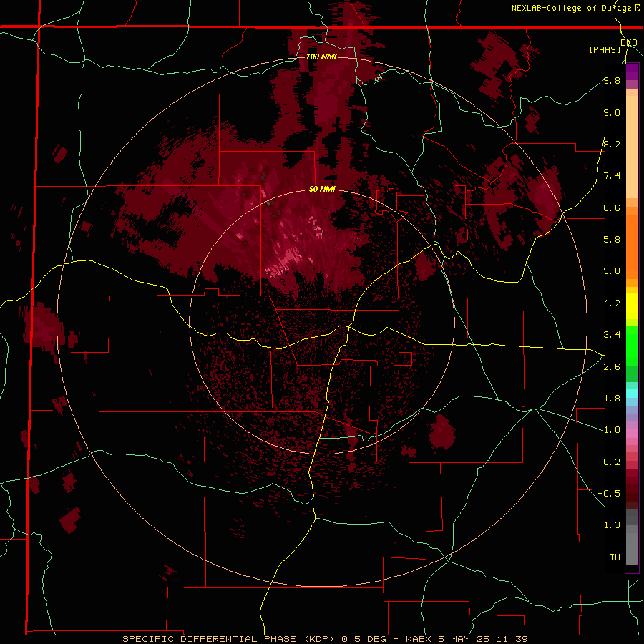Click the peach segment of the color bar
Screen dimensions: 644x644
click(x=632, y=144)
